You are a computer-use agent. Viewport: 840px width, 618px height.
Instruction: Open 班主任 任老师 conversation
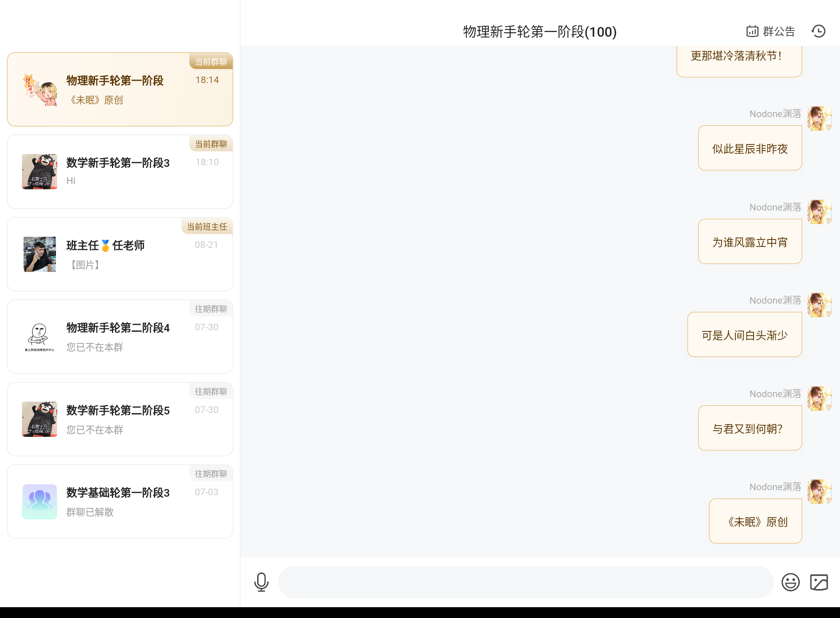pos(120,254)
